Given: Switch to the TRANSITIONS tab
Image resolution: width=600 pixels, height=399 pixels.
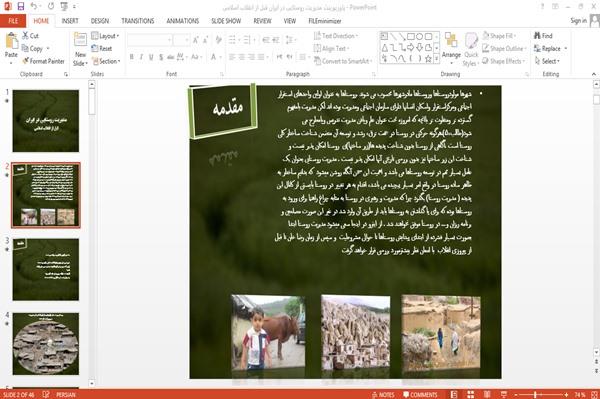Looking at the screenshot, I should tap(137, 21).
